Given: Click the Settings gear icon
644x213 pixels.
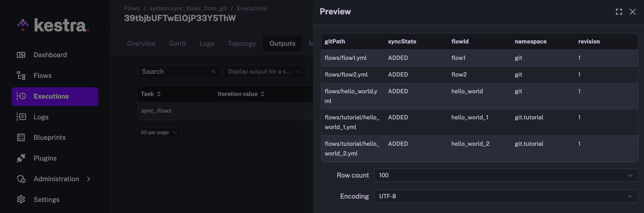Looking at the screenshot, I should 21,200.
